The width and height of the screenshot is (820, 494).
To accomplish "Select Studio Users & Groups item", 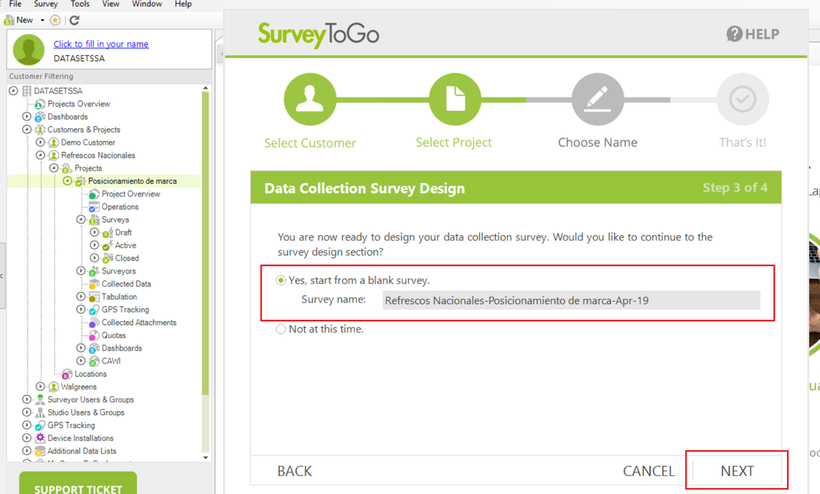I will [x=86, y=412].
